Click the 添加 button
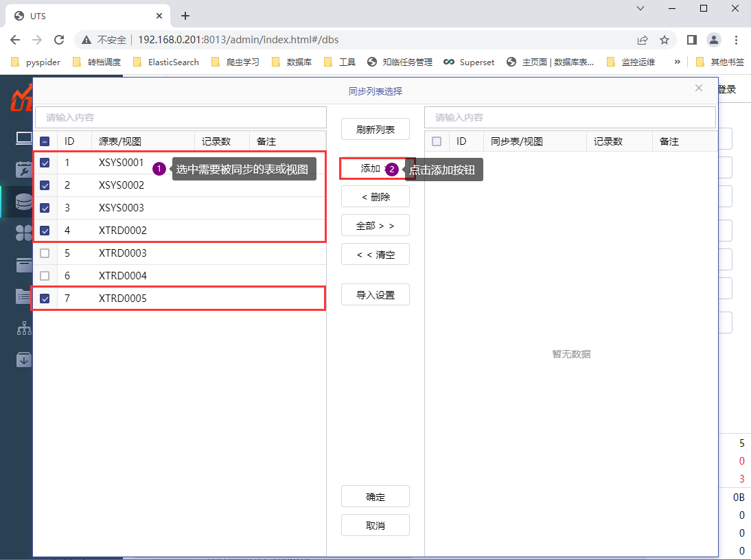Viewport: 751px width, 560px height. click(x=375, y=168)
